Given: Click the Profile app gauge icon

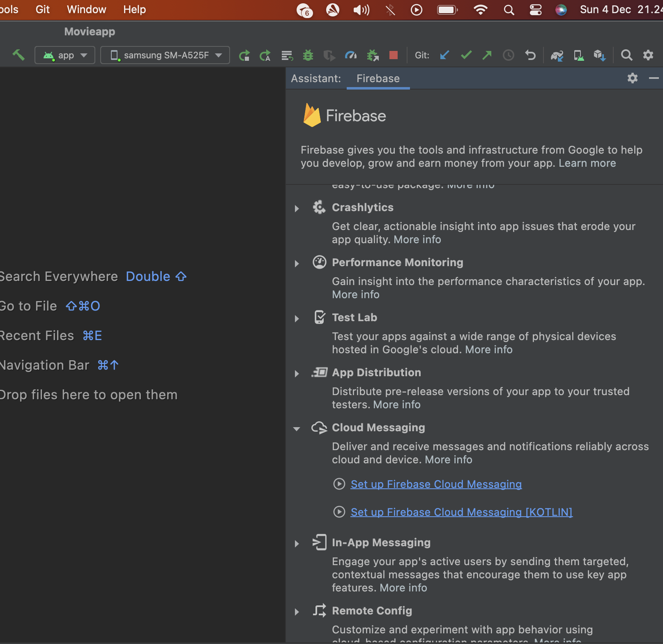Looking at the screenshot, I should click(351, 55).
